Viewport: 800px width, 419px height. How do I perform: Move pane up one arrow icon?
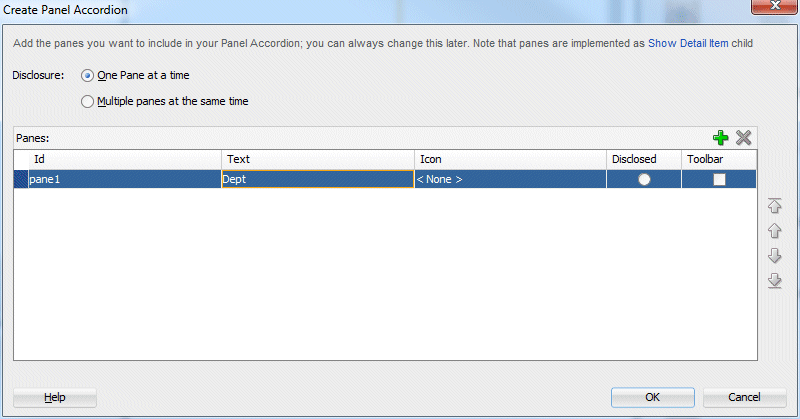pos(774,231)
